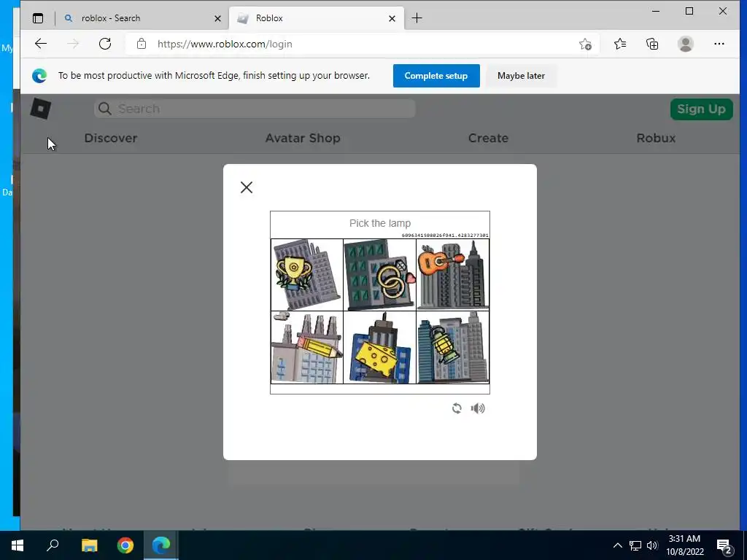The width and height of the screenshot is (747, 560).
Task: Click Microsoft Edge taskbar icon
Action: [161, 545]
